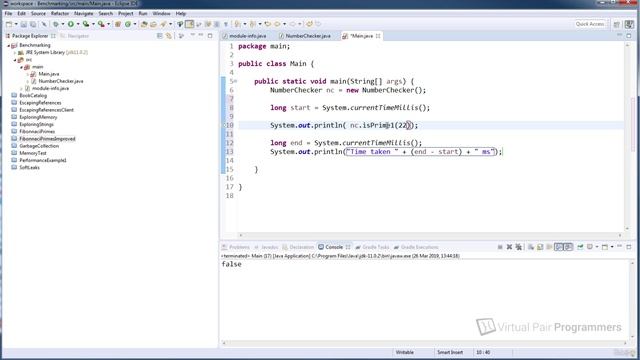Click the green Run button in toolbar
Image resolution: width=640 pixels, height=360 pixels.
click(71, 24)
